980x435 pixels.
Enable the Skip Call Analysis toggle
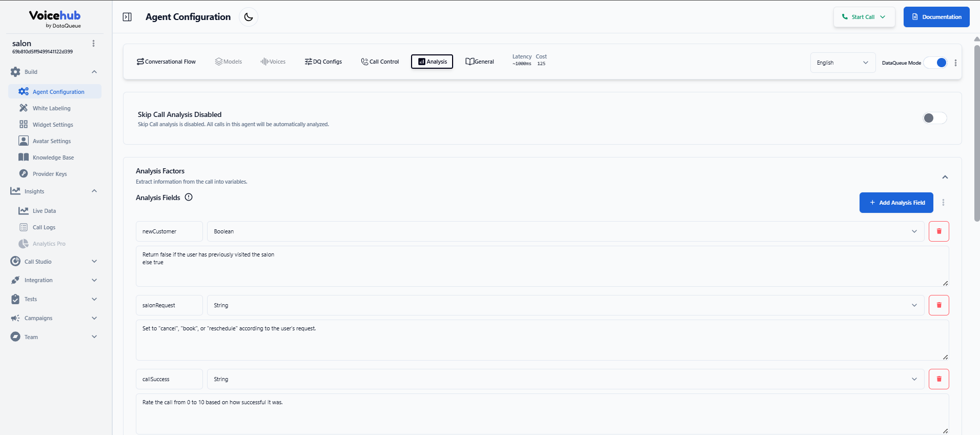point(934,118)
